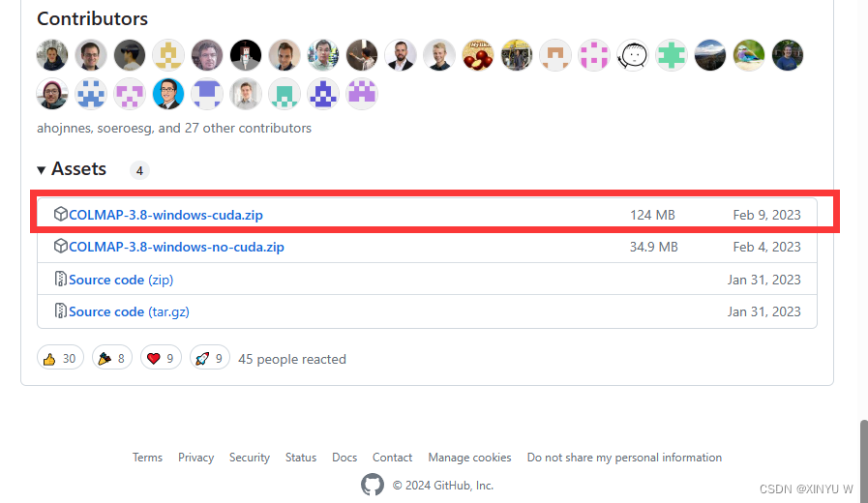This screenshot has height=503, width=868.
Task: Click the rocket reaction with 9
Action: pyautogui.click(x=210, y=358)
